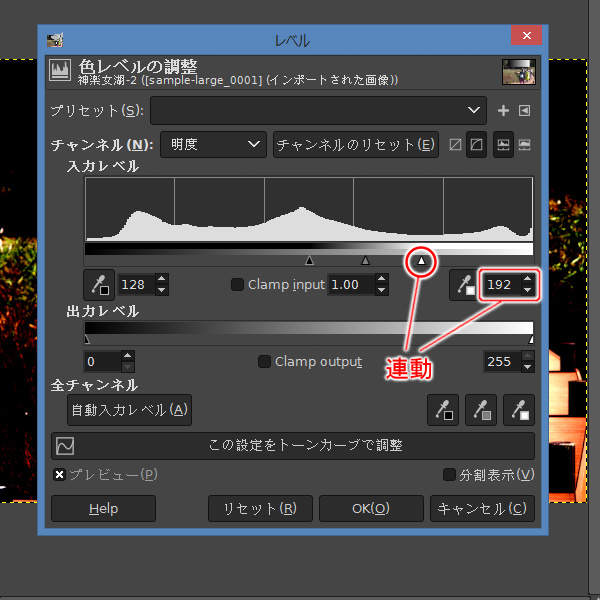Pick all-channels white point eyedropper
Viewport: 600px width, 600px height.
tap(519, 410)
